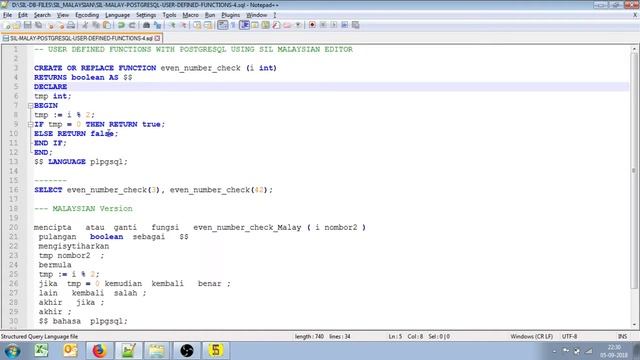Click the New file toolbar icon
The height and width of the screenshot is (360, 640).
click(x=7, y=25)
